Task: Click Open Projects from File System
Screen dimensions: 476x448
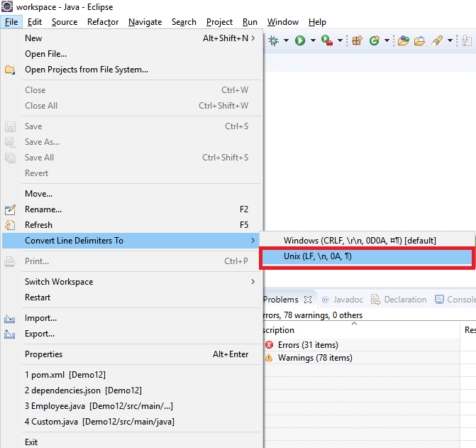Action: point(87,70)
